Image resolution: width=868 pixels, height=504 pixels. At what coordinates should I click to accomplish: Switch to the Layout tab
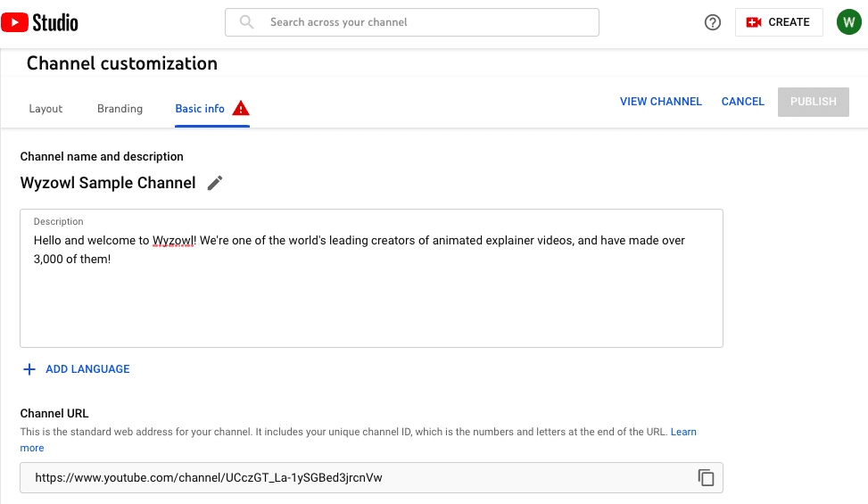pos(45,109)
